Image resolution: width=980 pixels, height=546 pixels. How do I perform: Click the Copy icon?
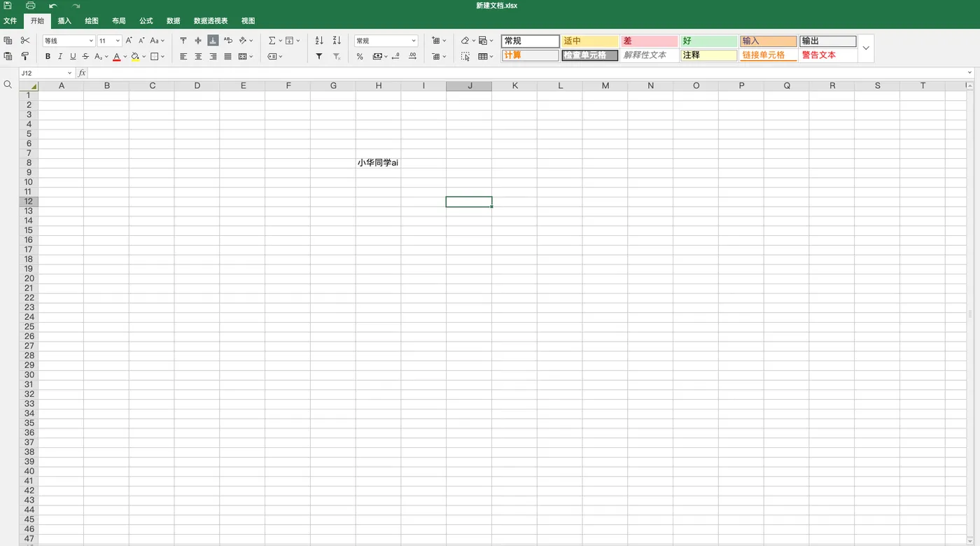click(8, 41)
